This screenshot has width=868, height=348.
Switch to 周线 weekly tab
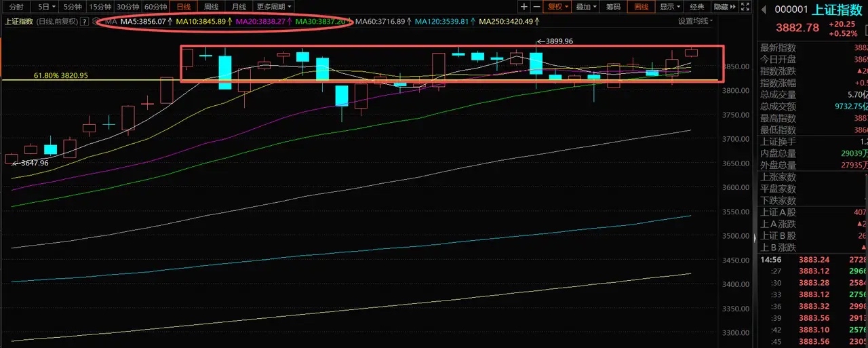211,7
